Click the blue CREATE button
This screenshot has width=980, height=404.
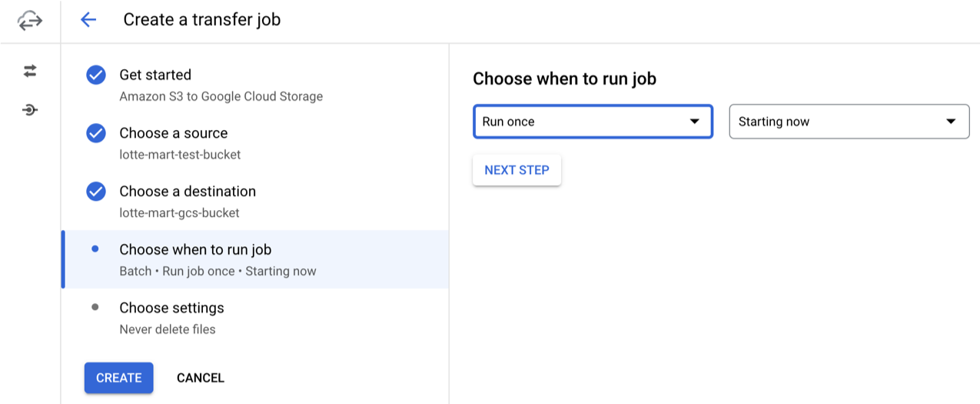click(x=119, y=378)
